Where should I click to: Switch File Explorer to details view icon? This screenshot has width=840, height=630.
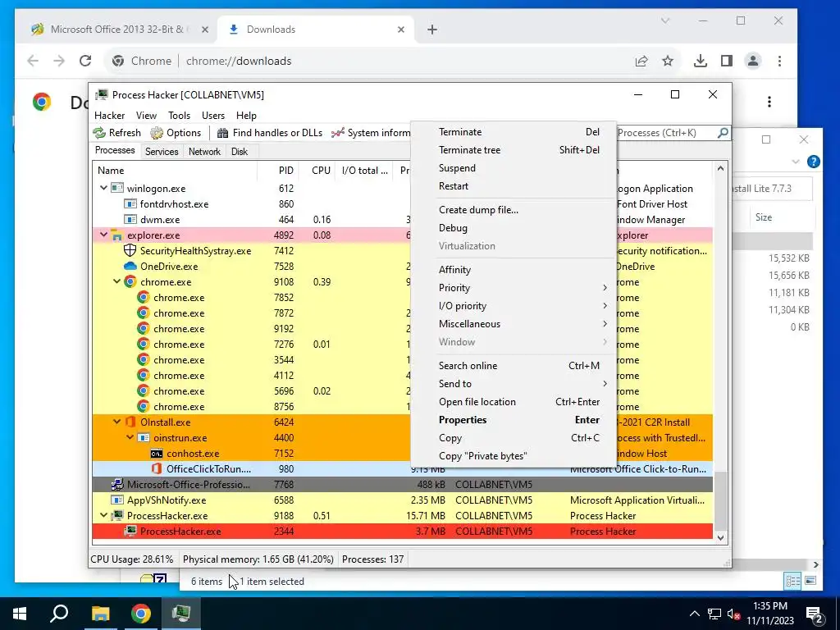[793, 581]
